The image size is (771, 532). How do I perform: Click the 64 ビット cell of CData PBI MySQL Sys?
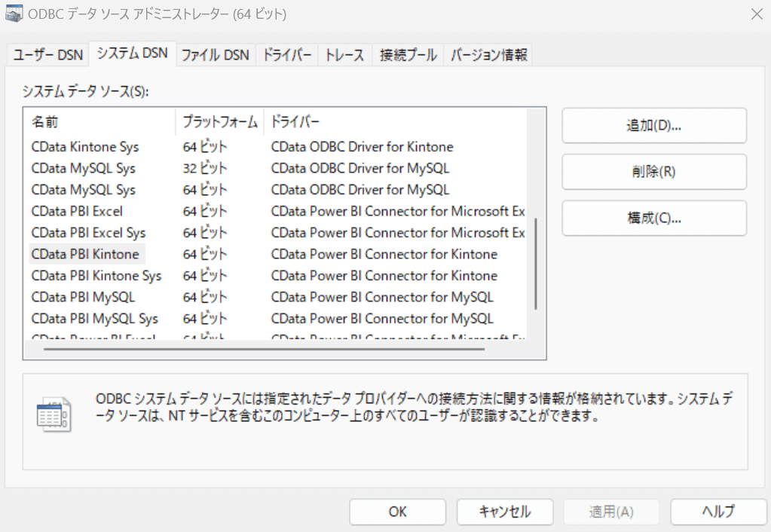[x=204, y=319]
